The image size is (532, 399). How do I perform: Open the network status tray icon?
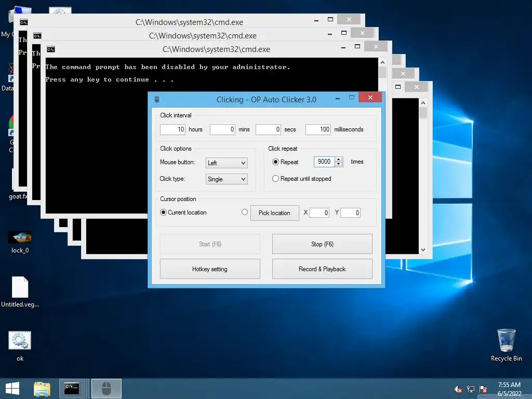(471, 389)
